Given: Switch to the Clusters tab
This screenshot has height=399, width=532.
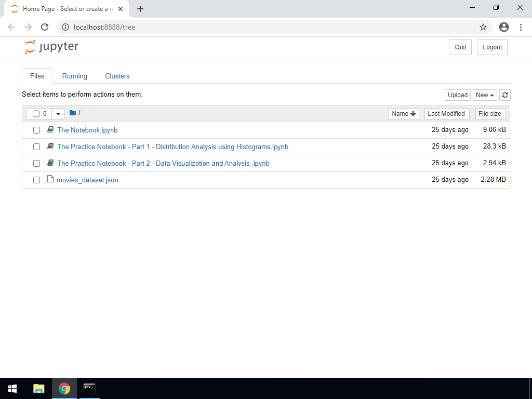Looking at the screenshot, I should tap(117, 76).
